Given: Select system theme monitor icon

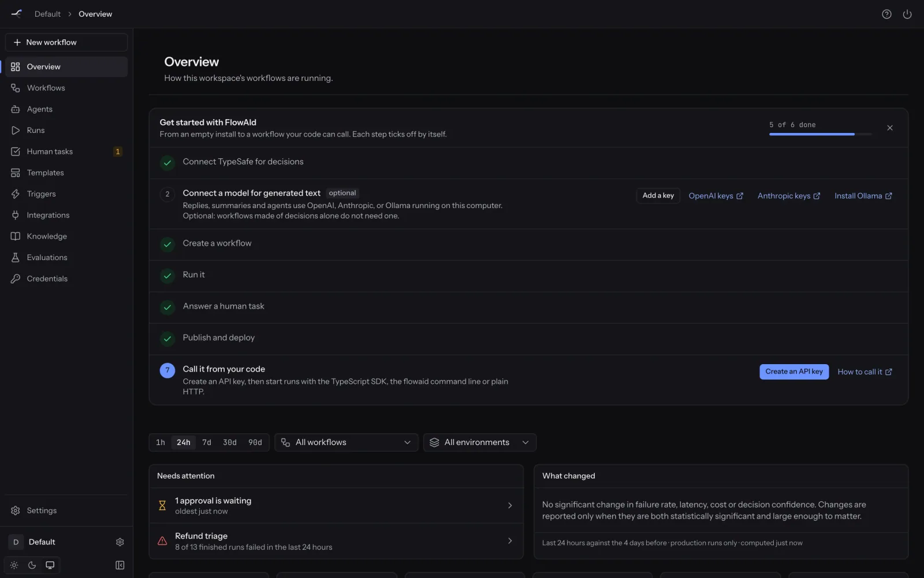Looking at the screenshot, I should click(50, 565).
